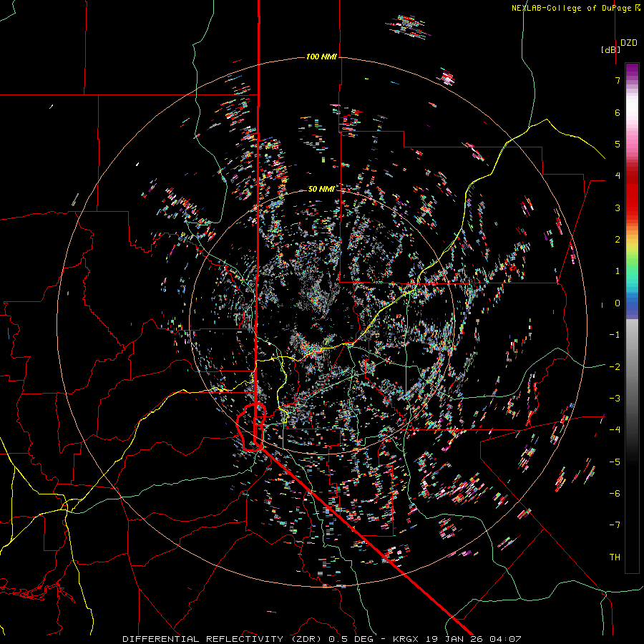644x644 pixels.
Task: Click the 50 NMI range ring label
Action: click(321, 189)
